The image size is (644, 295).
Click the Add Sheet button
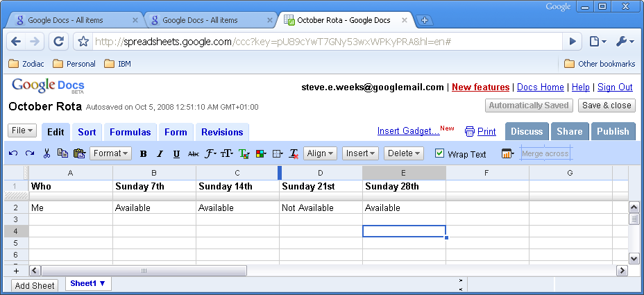coord(35,285)
